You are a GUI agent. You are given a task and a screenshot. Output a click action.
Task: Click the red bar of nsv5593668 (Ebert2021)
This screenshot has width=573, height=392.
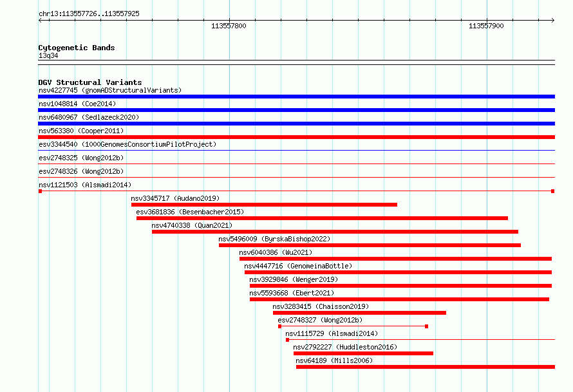399,299
